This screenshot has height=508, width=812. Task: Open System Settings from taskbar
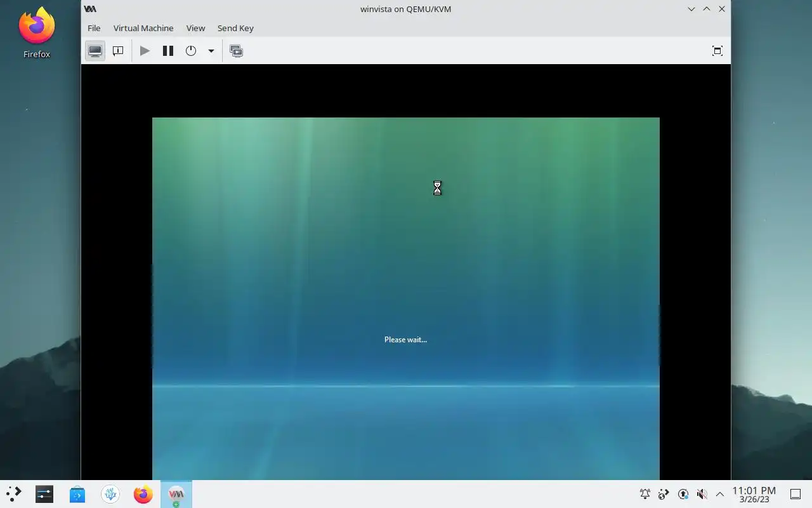tap(44, 494)
